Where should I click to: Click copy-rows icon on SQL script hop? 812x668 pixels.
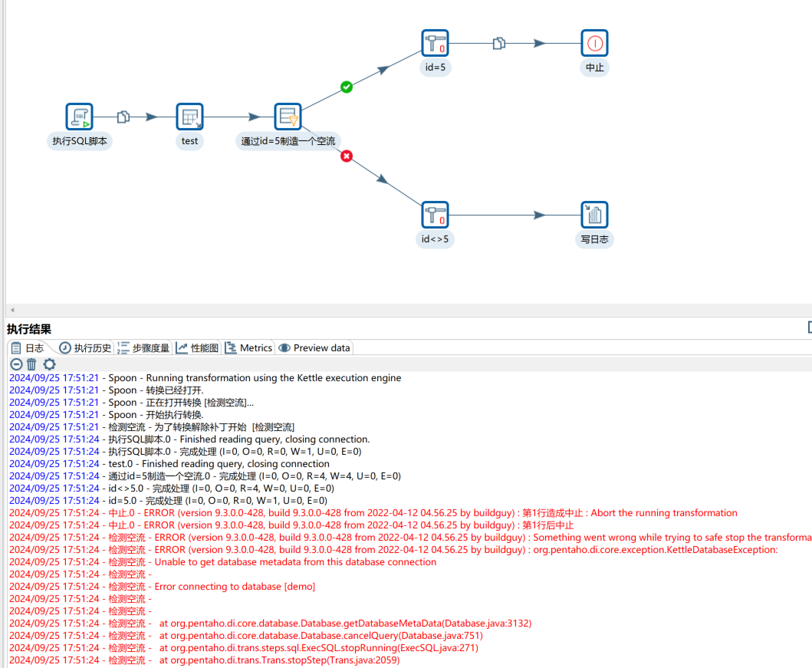[x=123, y=117]
